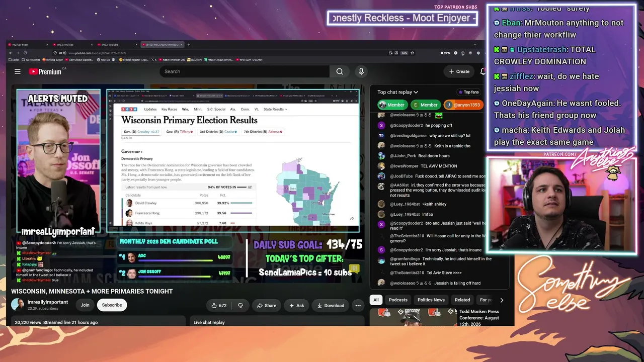Download this video
The image size is (644, 362).
coord(331,305)
